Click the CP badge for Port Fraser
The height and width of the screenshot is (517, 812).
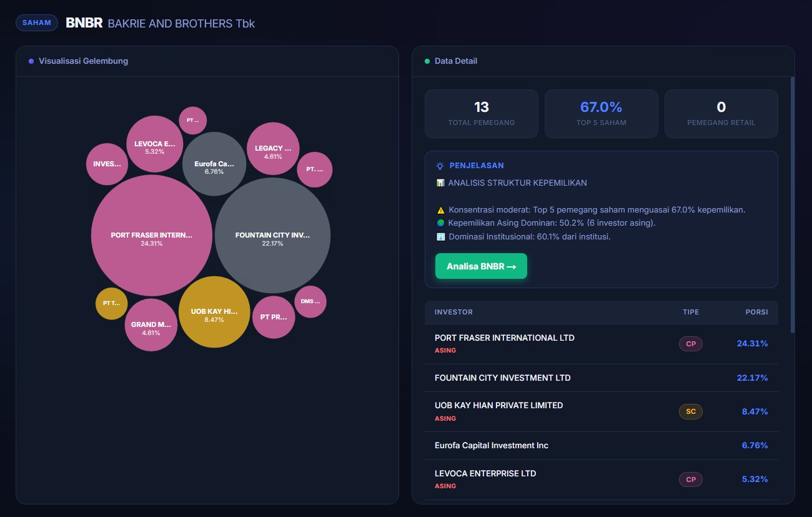[690, 344]
